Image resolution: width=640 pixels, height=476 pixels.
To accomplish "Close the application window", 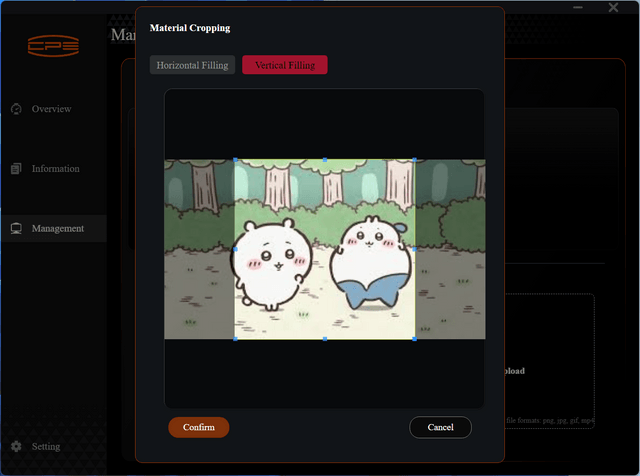I will pyautogui.click(x=613, y=7).
